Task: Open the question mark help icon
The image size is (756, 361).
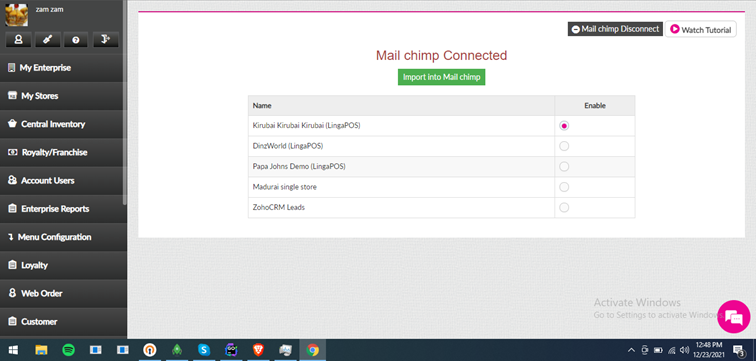Action: pyautogui.click(x=76, y=40)
